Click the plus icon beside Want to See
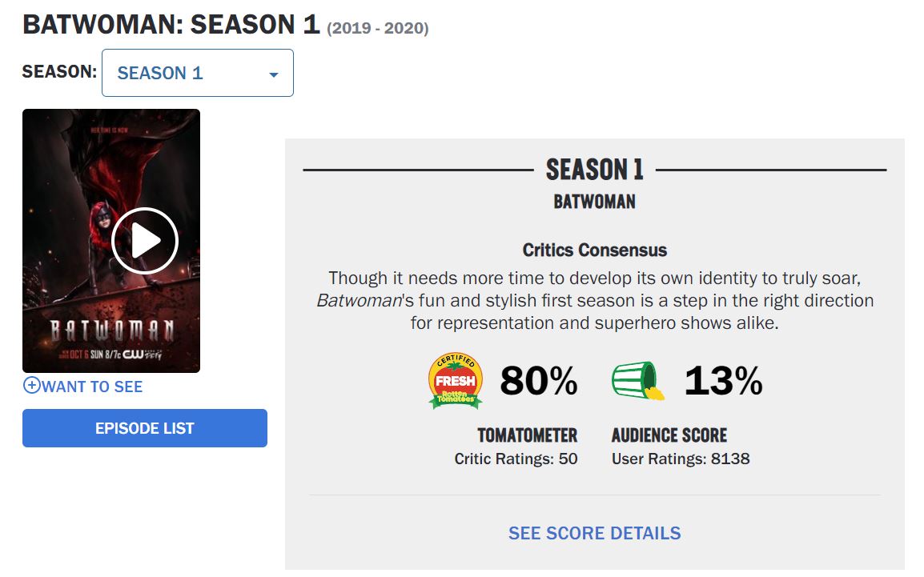 tap(31, 386)
